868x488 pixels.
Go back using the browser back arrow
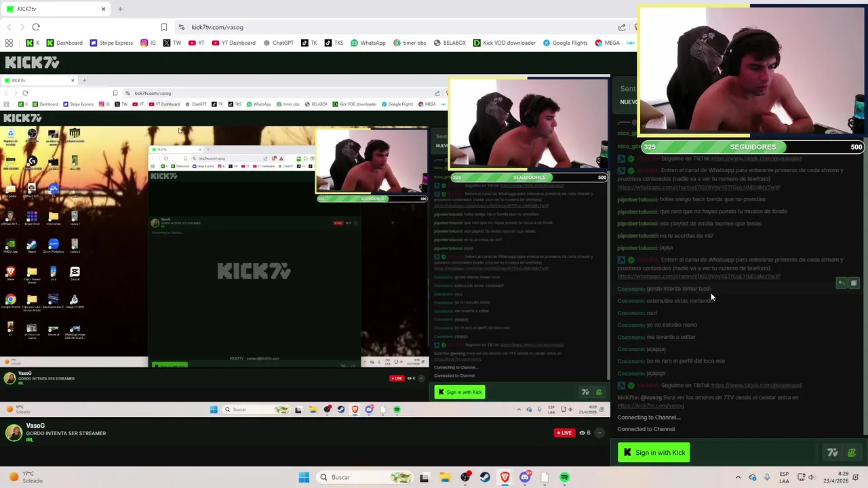click(9, 27)
